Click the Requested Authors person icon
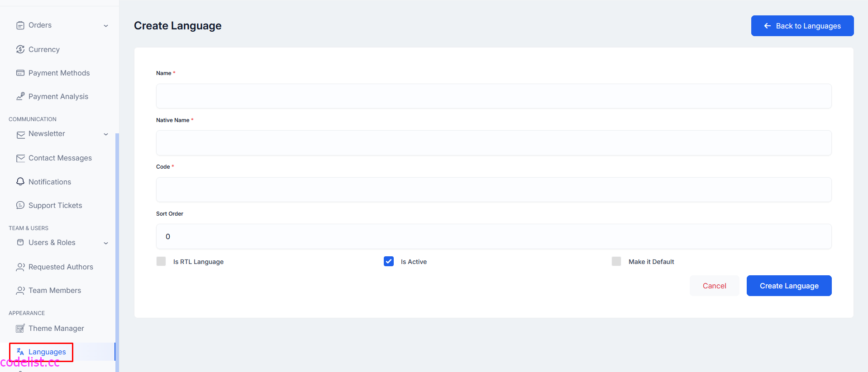868x372 pixels. (x=20, y=267)
